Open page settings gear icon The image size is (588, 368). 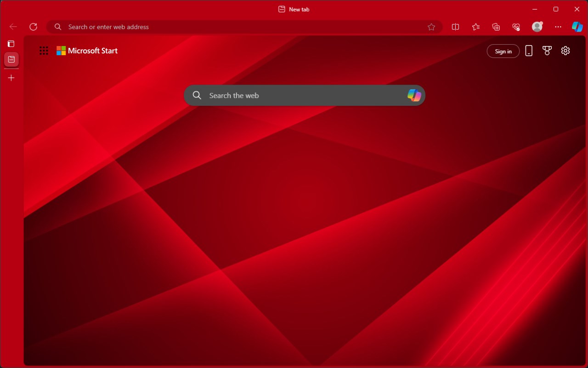565,51
